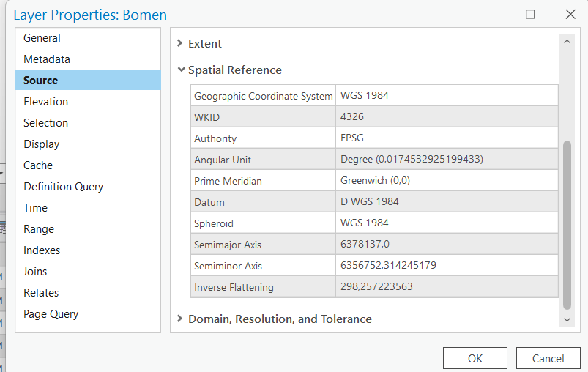This screenshot has width=588, height=372.
Task: Click the OK button
Action: (475, 358)
